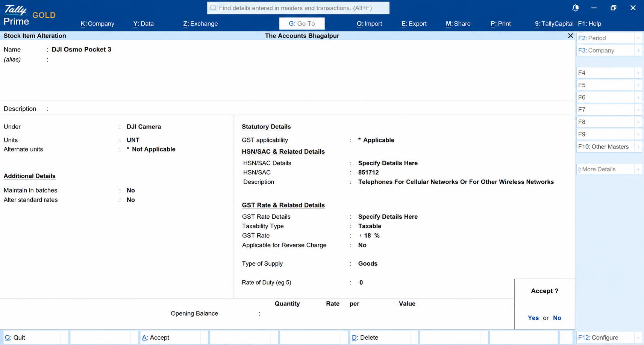Toggle Applicable for Reverse Charge value
Screen dimensions: 644x345
click(362, 245)
